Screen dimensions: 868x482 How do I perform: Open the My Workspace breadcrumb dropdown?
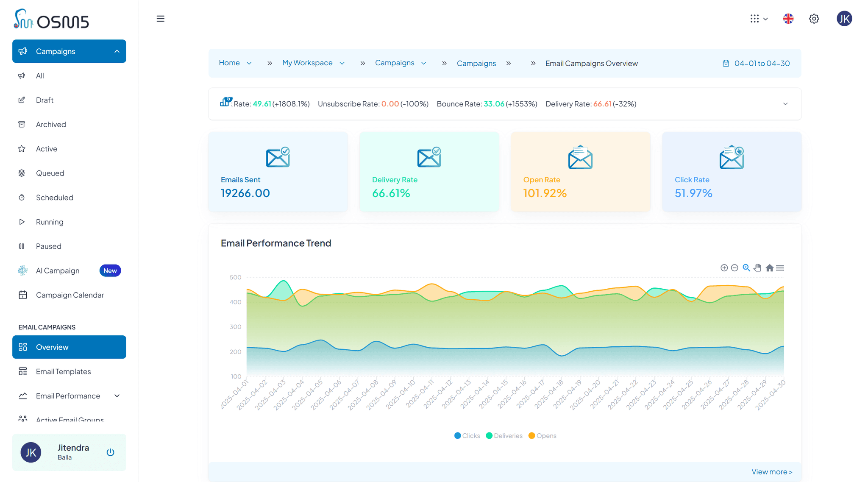(342, 63)
